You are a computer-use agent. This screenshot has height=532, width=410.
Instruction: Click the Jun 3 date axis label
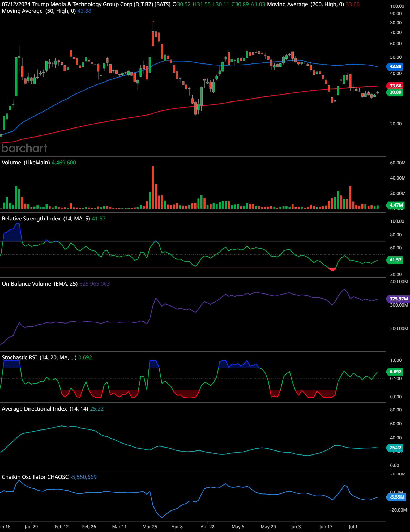click(296, 527)
